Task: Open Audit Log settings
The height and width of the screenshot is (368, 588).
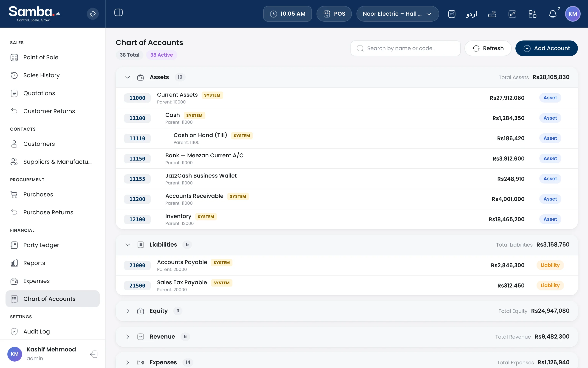Action: tap(52, 331)
